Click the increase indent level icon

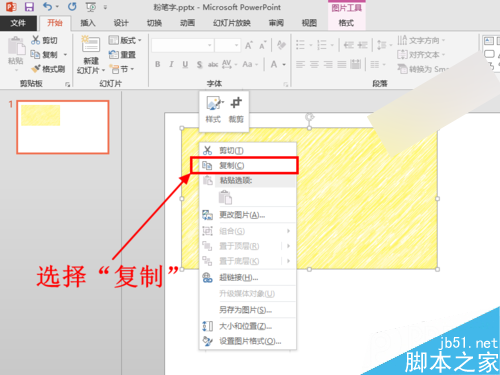(362, 45)
